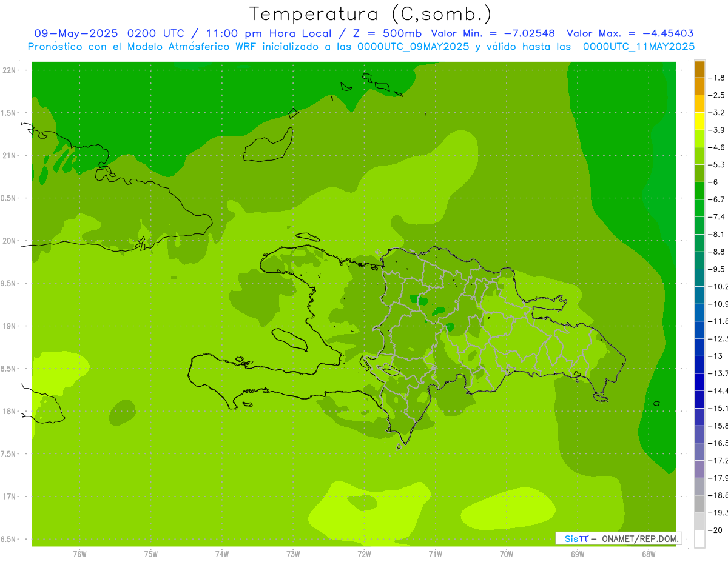
Task: Click the -8.8 legend value
Action: click(x=717, y=252)
